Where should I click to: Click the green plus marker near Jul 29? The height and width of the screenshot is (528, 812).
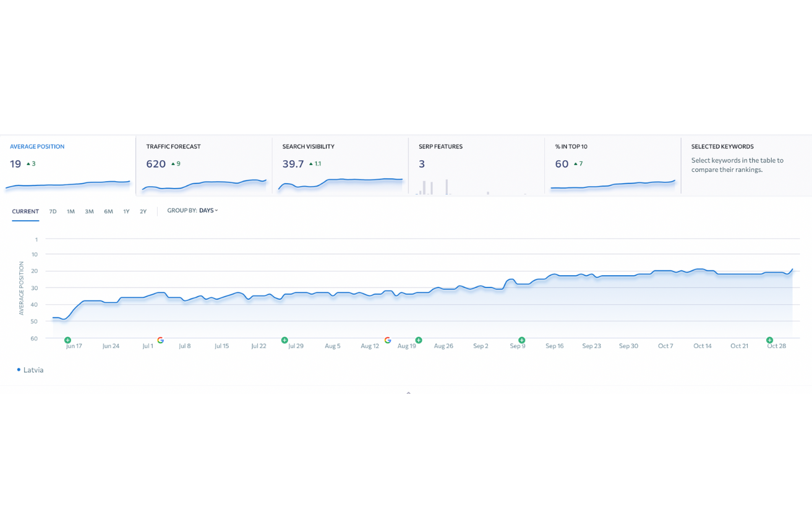(284, 340)
